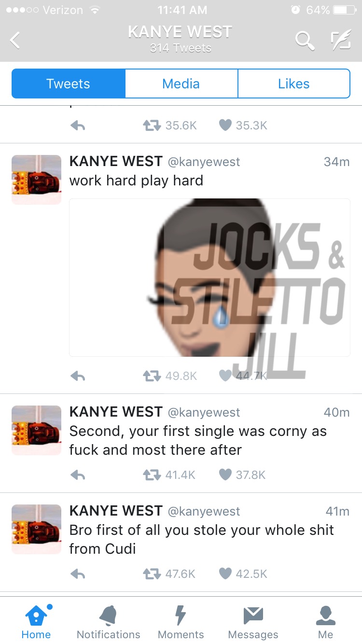
Task: Reply to the "corny" first single tweet
Action: (x=78, y=475)
